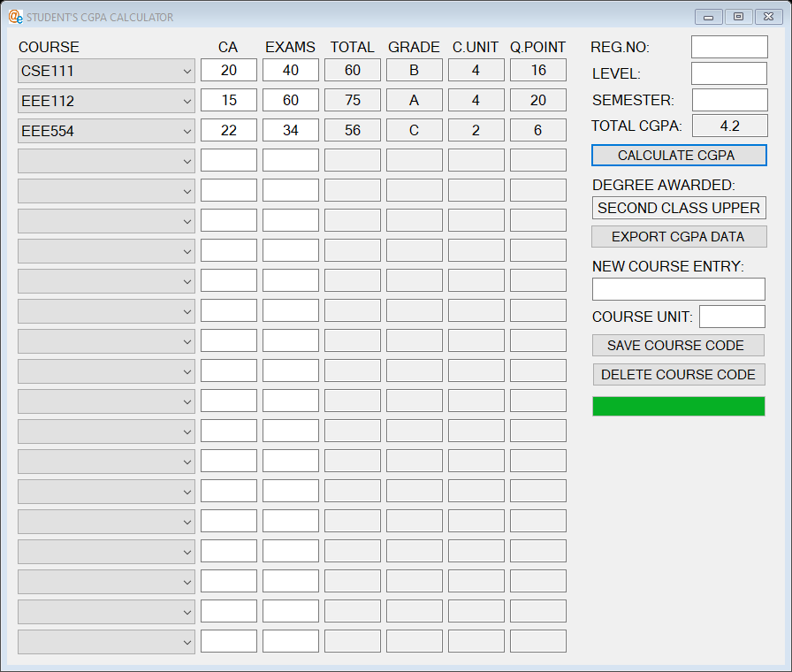Click the TOTAL field for CSE111 showing 60

click(x=353, y=70)
